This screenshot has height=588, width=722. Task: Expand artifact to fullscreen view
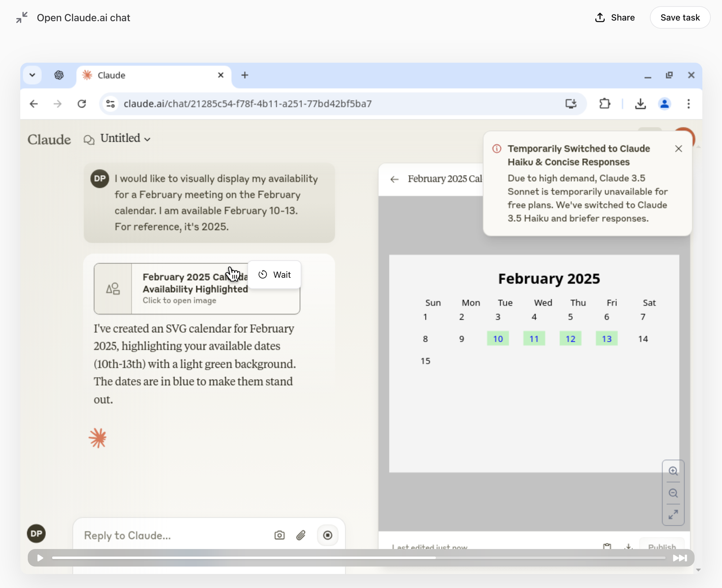coord(673,515)
